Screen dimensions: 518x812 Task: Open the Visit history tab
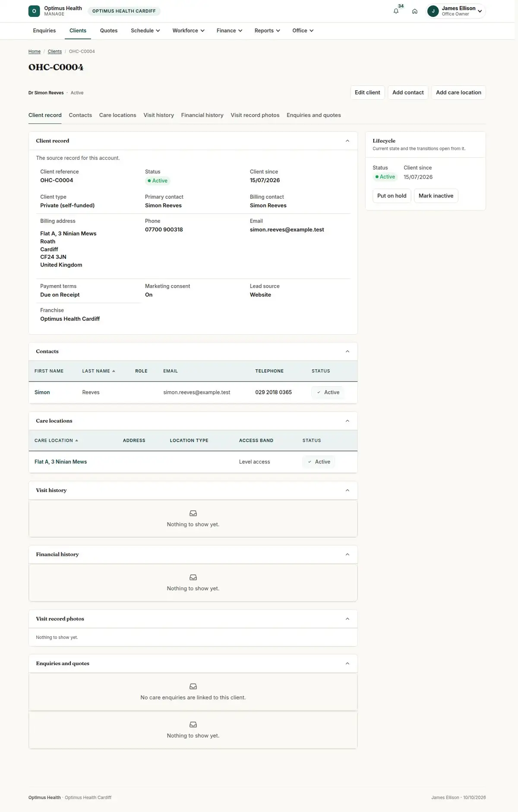click(158, 115)
